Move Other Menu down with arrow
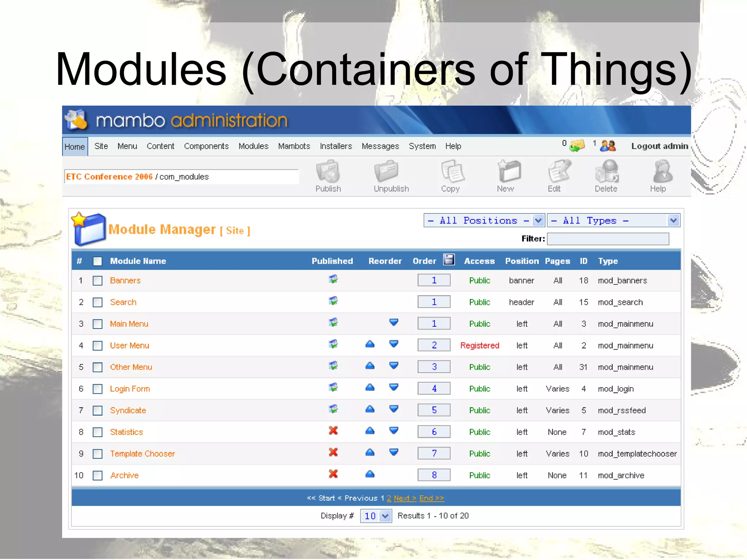 coord(394,366)
